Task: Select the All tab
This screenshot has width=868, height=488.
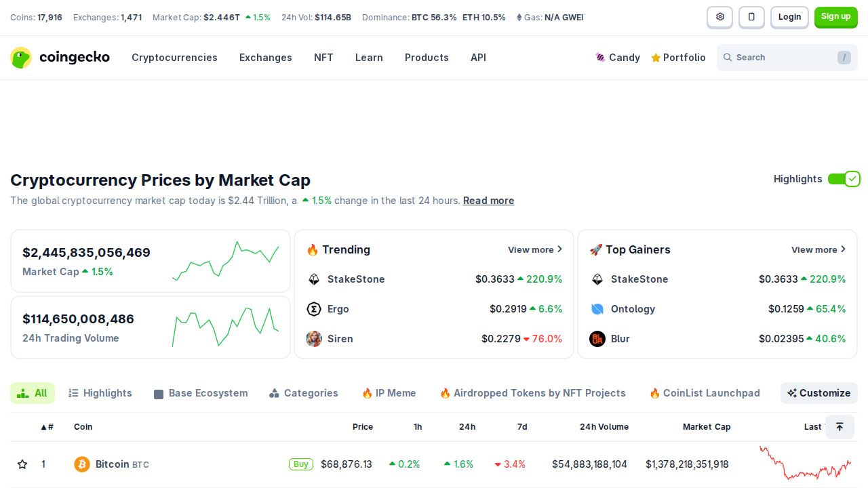Action: click(33, 393)
